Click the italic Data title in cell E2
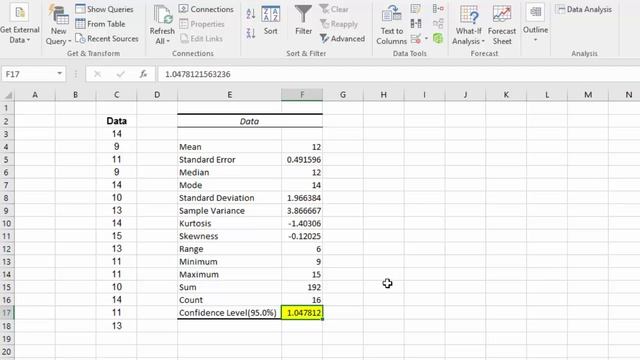 [249, 121]
